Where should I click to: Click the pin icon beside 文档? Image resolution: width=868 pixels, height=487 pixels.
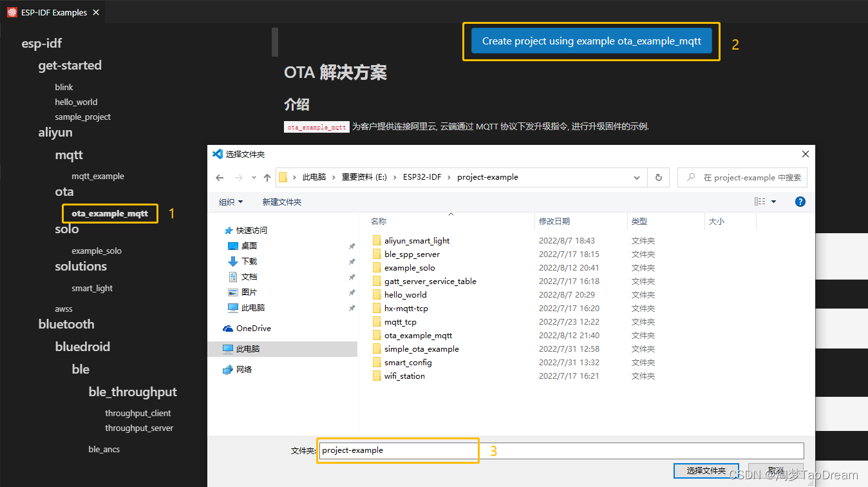coord(352,277)
